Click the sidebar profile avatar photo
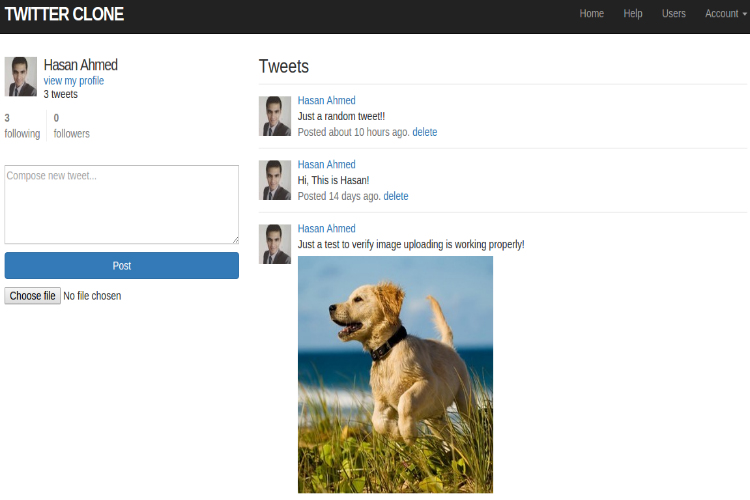Screen dimensions: 750x500 coord(21,77)
